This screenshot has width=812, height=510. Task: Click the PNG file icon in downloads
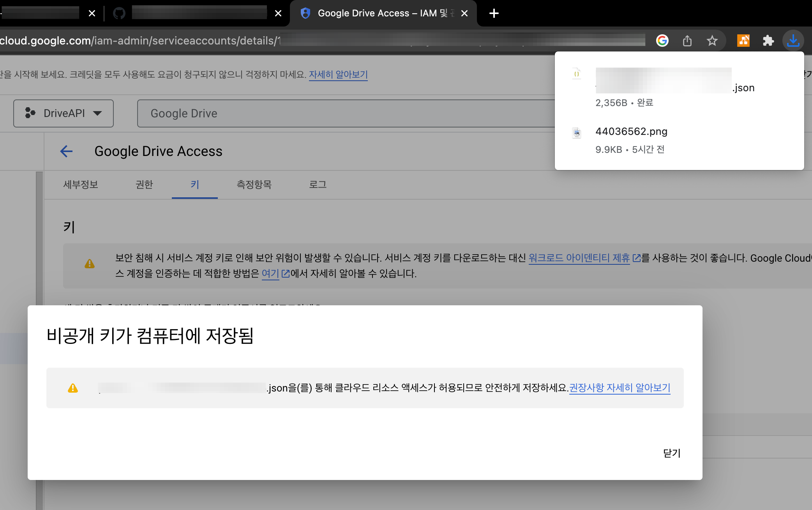coord(577,133)
